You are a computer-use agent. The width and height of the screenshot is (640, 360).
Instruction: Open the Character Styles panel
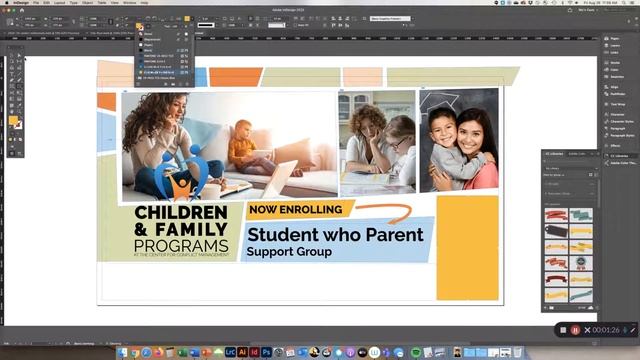[x=621, y=121]
